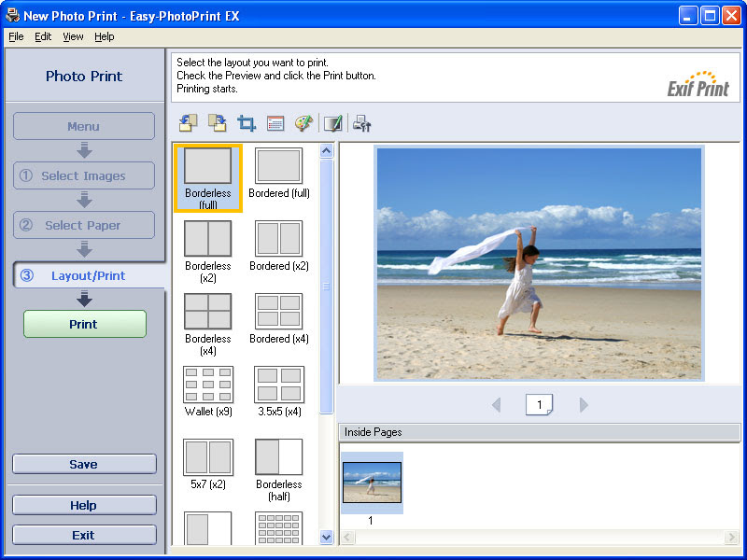Click the layout list scrollbar thumb
This screenshot has width=747, height=560.
[x=326, y=287]
